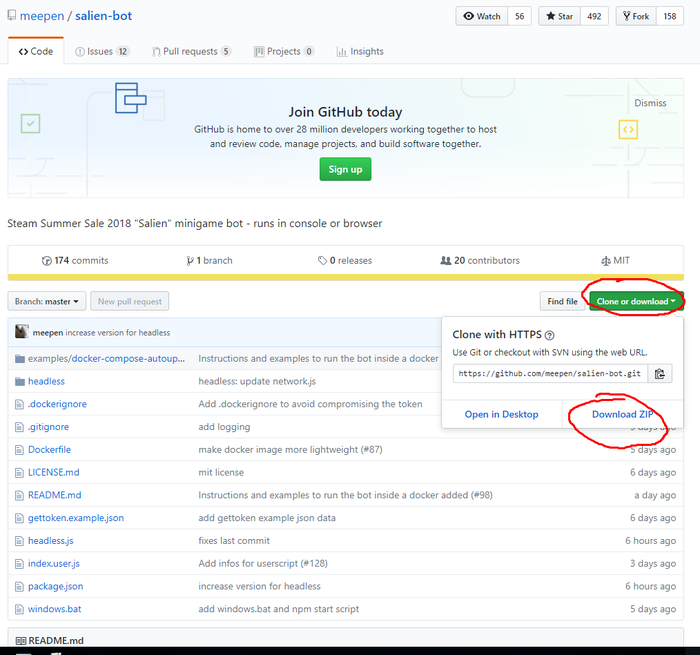Dismiss the Join GitHub banner
Image resolution: width=700 pixels, height=655 pixels.
[650, 103]
